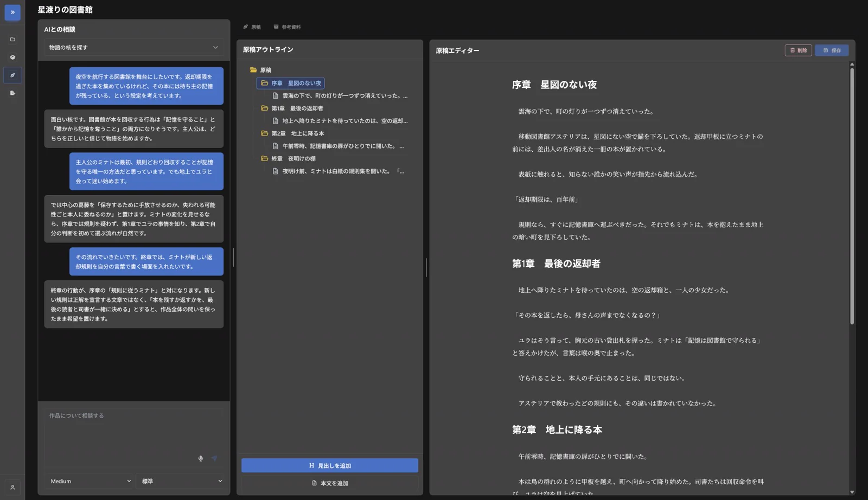Select 第2章 地上に降る本 label in outline

298,133
